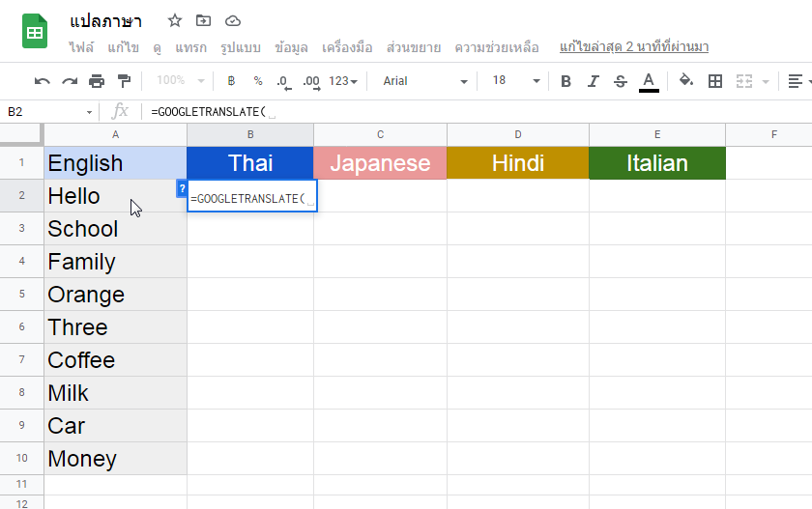Select the Orange cell

click(x=115, y=295)
